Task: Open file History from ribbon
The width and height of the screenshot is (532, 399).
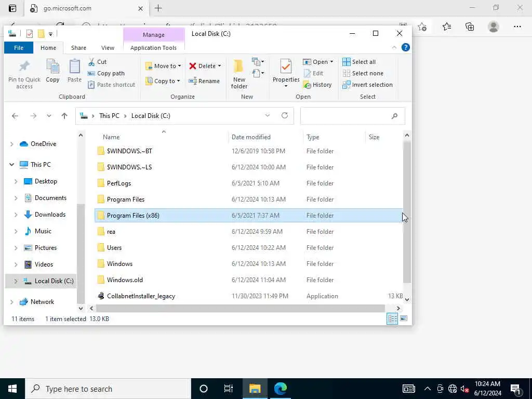Action: [317, 85]
